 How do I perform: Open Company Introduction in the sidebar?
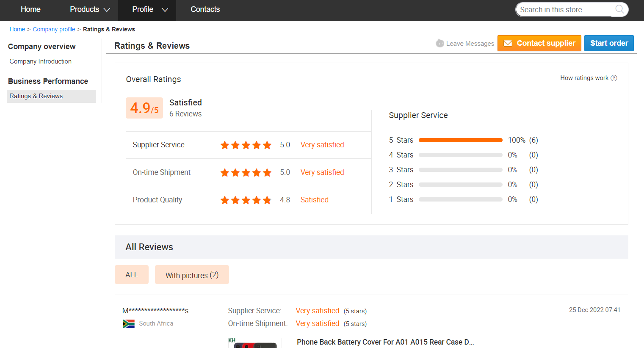(41, 61)
